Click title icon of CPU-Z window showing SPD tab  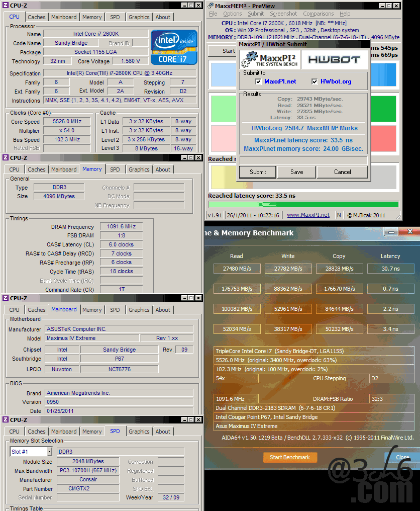coord(6,420)
